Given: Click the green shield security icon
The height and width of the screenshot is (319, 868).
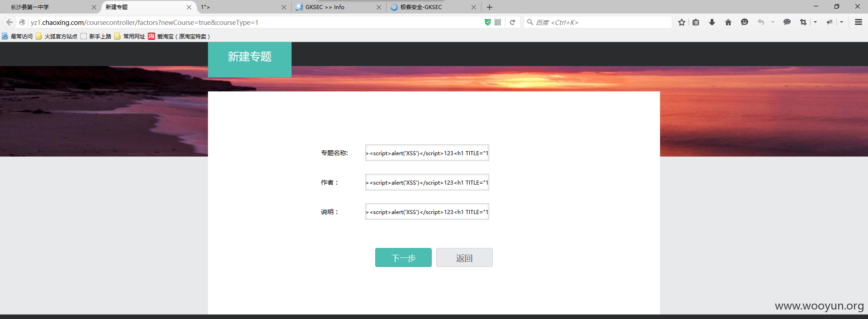Looking at the screenshot, I should (x=488, y=22).
